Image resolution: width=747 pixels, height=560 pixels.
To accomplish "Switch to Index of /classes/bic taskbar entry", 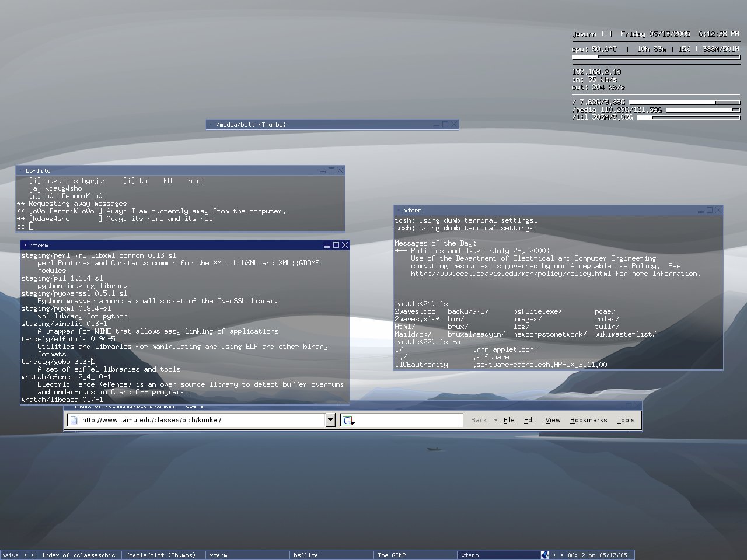I will pyautogui.click(x=79, y=555).
